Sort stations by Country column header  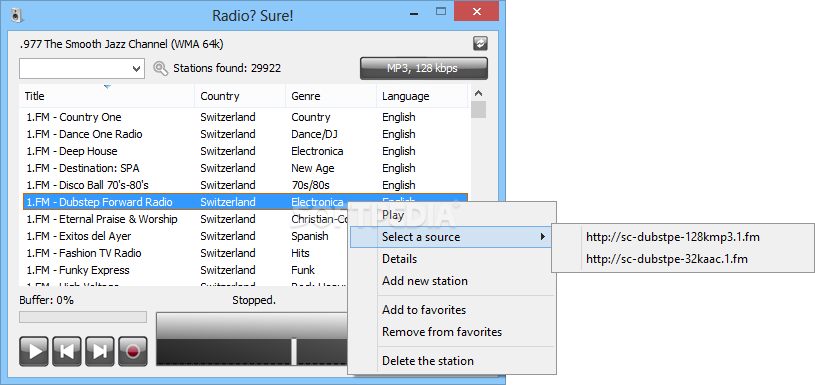point(240,96)
